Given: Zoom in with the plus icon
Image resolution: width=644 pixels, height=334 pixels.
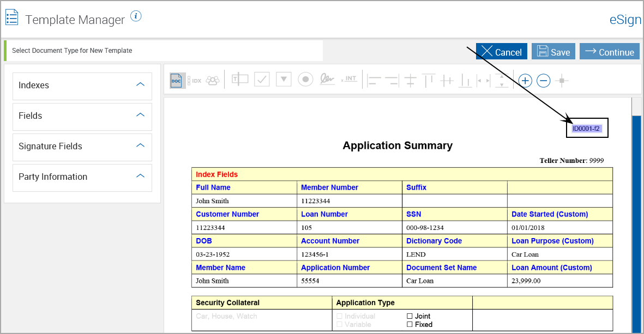Looking at the screenshot, I should [x=525, y=81].
